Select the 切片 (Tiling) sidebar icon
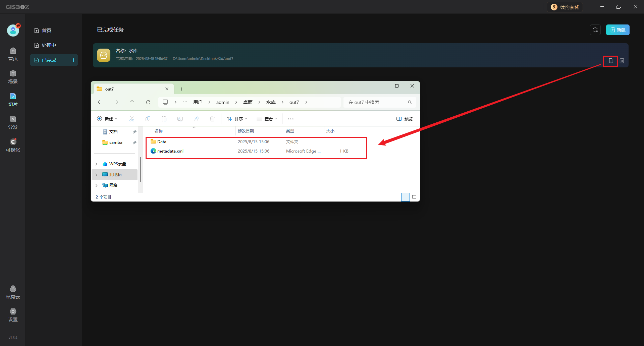The height and width of the screenshot is (346, 644). (13, 100)
